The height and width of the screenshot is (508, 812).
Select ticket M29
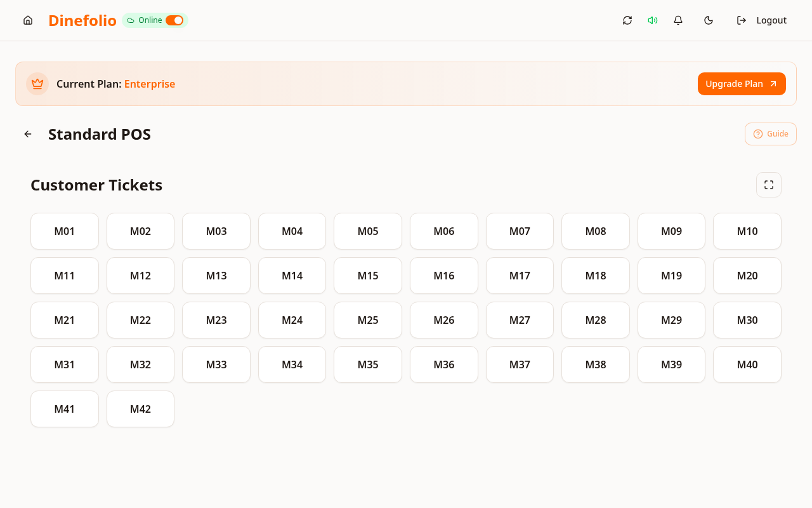(x=671, y=320)
